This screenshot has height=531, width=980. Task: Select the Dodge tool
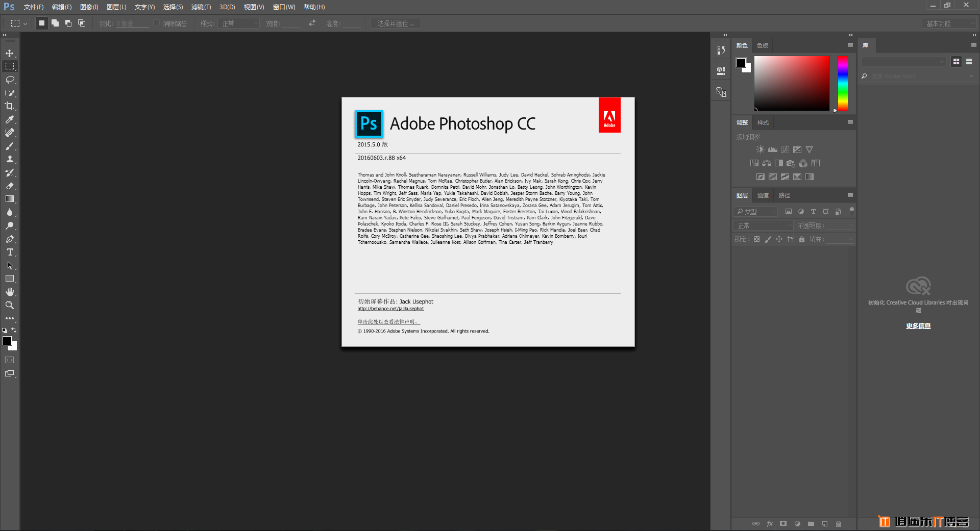coord(10,225)
